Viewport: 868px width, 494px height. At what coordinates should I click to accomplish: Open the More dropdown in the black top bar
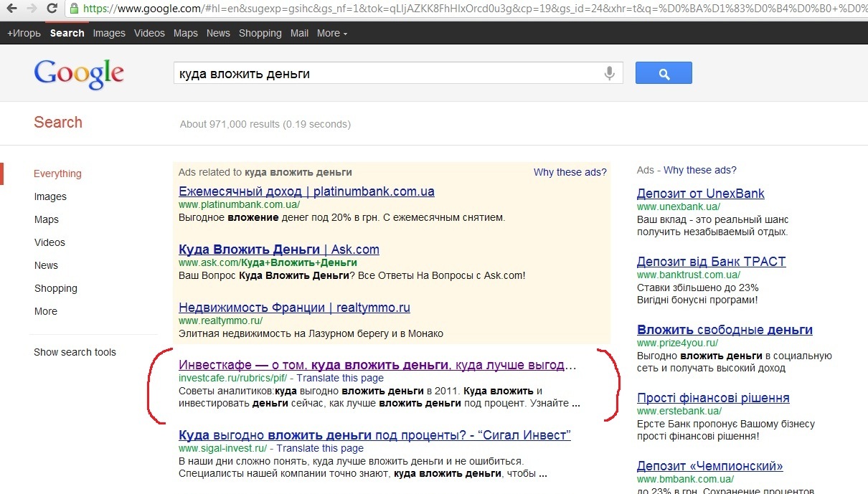pyautogui.click(x=332, y=33)
